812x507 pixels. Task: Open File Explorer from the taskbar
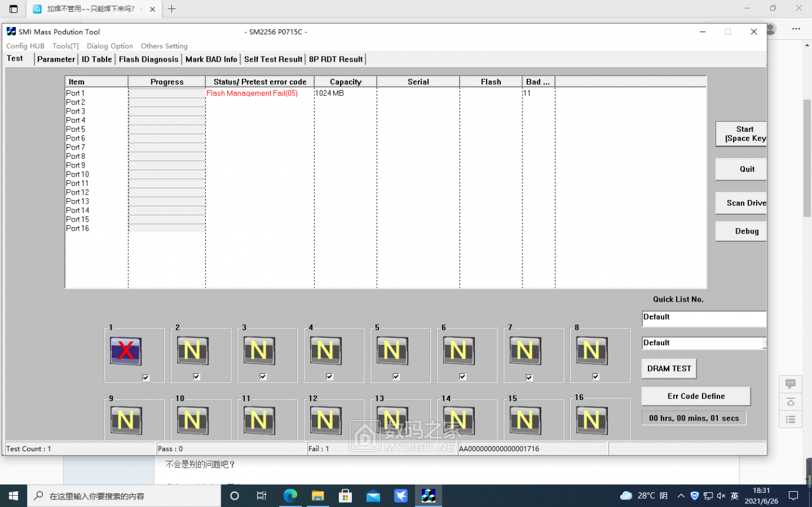coord(318,496)
